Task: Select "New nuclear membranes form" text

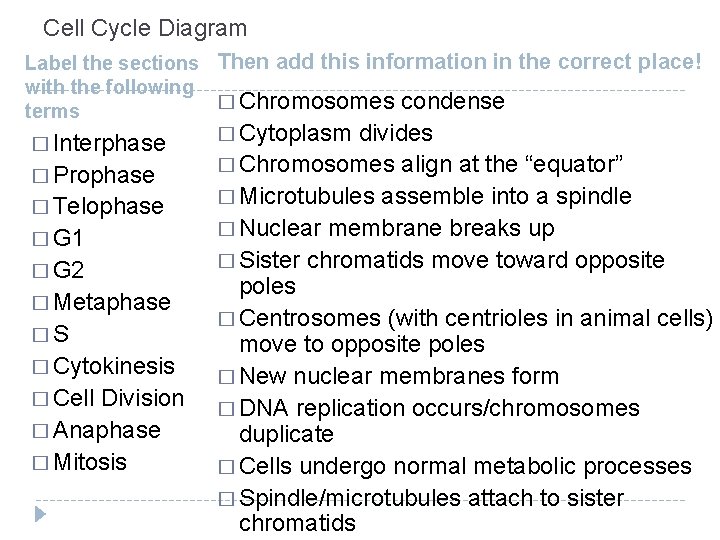Action: point(401,377)
